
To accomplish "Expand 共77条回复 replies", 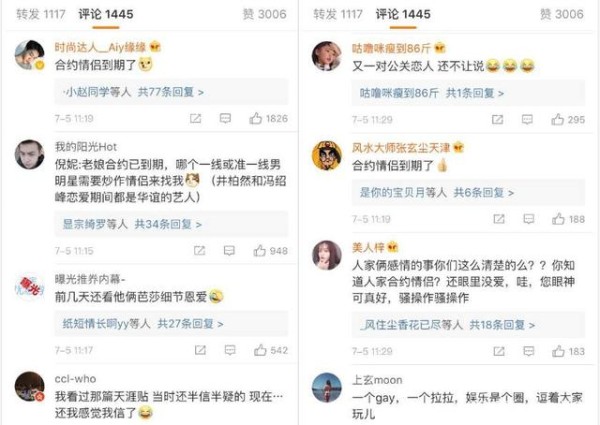I will pyautogui.click(x=171, y=92).
